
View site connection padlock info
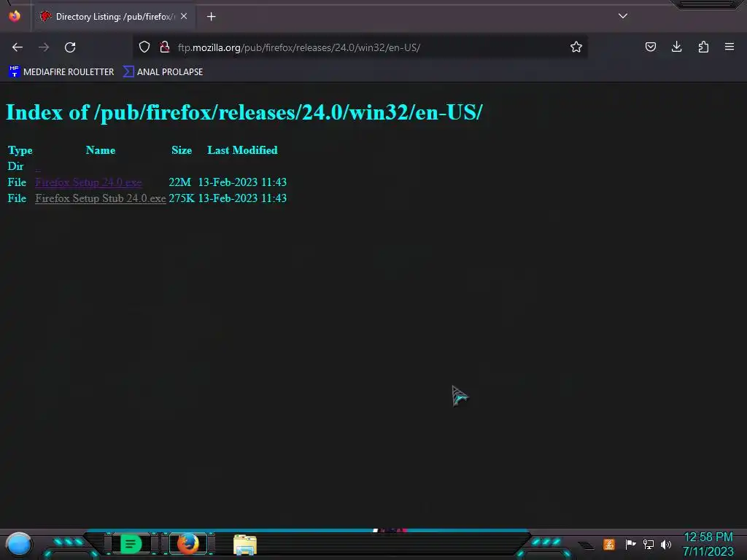point(165,47)
